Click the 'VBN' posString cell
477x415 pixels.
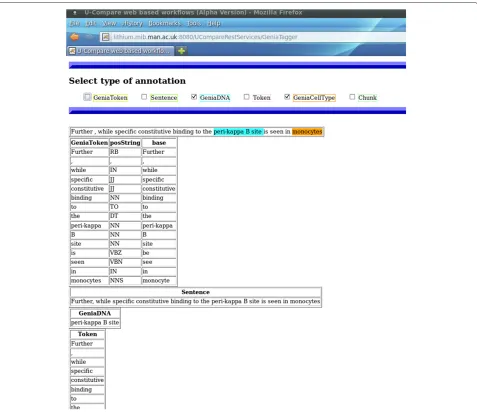(x=125, y=262)
